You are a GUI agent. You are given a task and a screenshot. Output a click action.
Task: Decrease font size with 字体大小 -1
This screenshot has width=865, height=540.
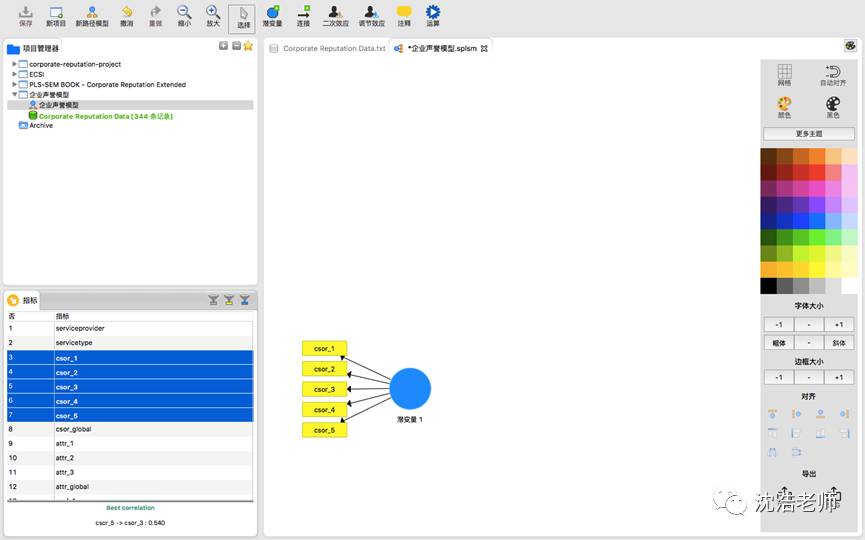pos(778,325)
